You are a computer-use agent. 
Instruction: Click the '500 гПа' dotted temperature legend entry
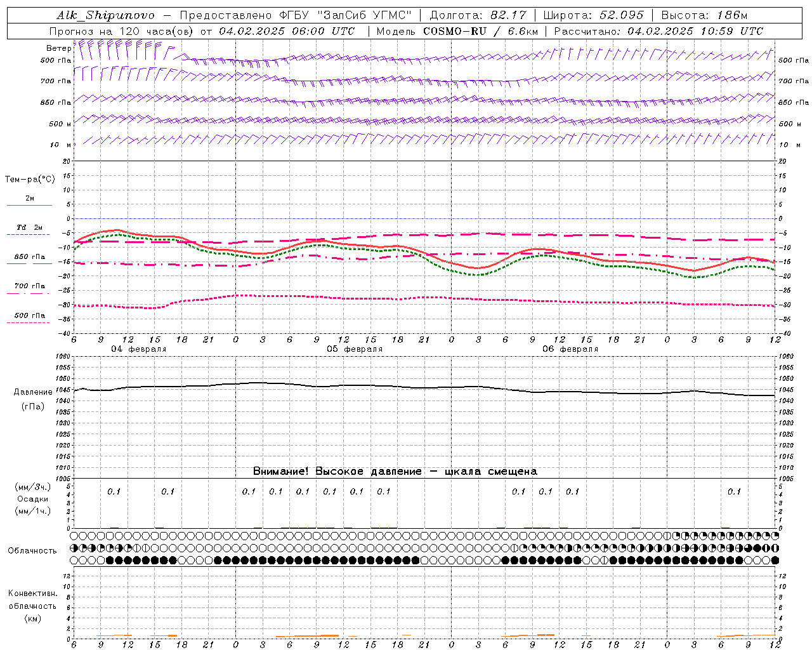pyautogui.click(x=29, y=318)
